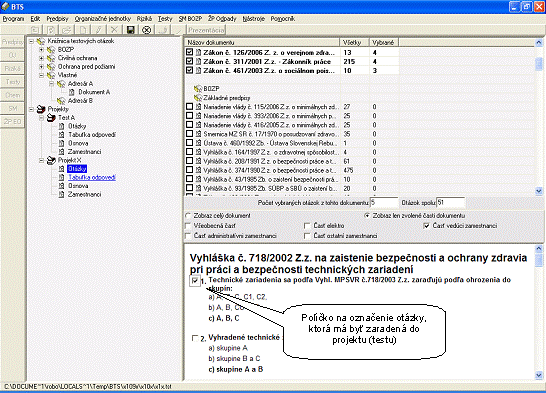
Task: Click the Testy side panel button
Action: [12, 82]
